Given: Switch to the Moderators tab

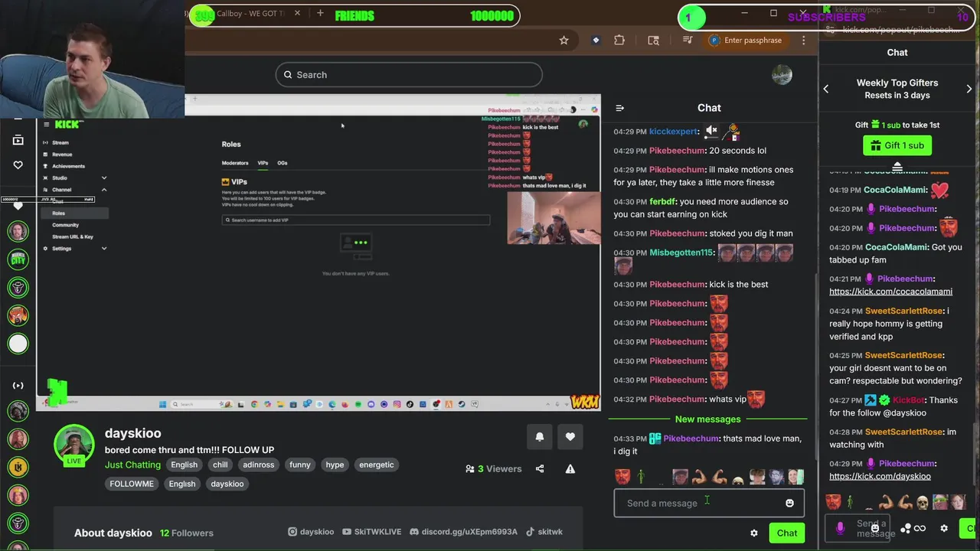Looking at the screenshot, I should (235, 163).
